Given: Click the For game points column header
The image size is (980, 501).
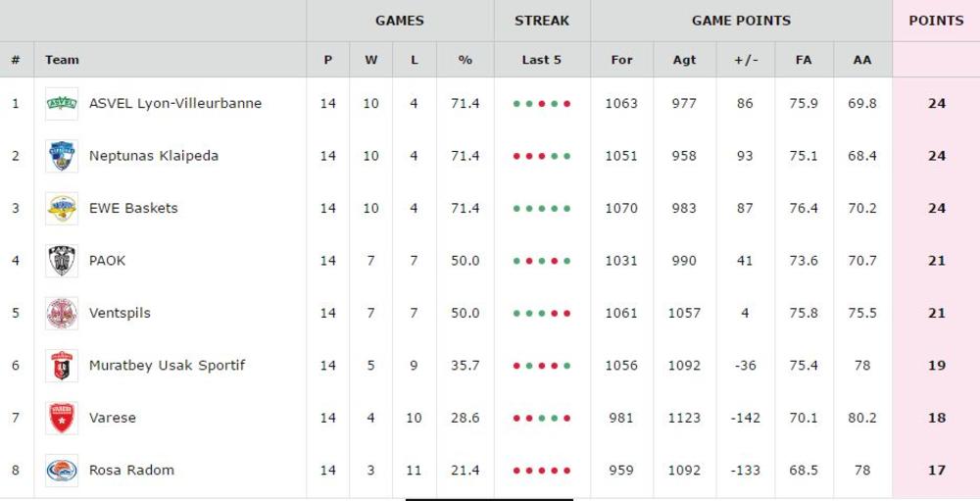Looking at the screenshot, I should pyautogui.click(x=621, y=60).
